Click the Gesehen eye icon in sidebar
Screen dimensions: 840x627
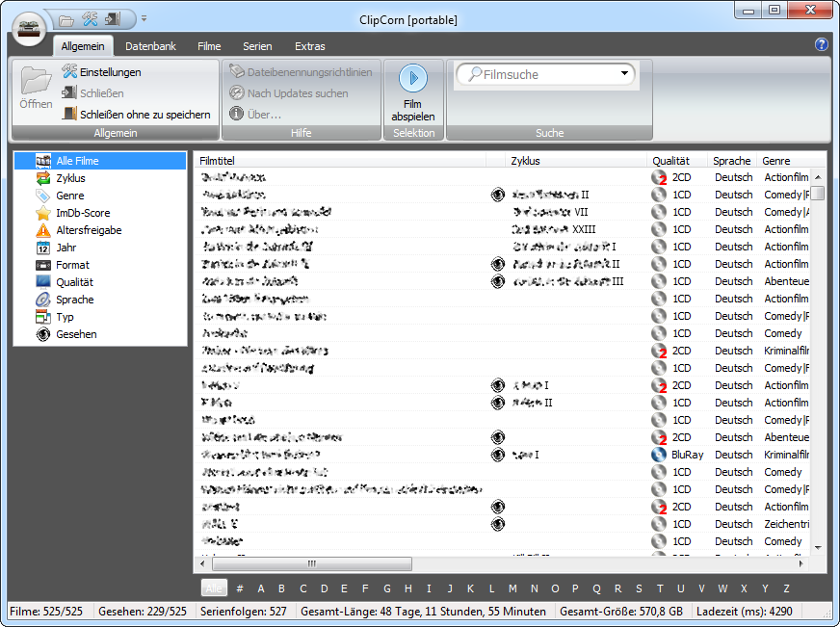(43, 334)
